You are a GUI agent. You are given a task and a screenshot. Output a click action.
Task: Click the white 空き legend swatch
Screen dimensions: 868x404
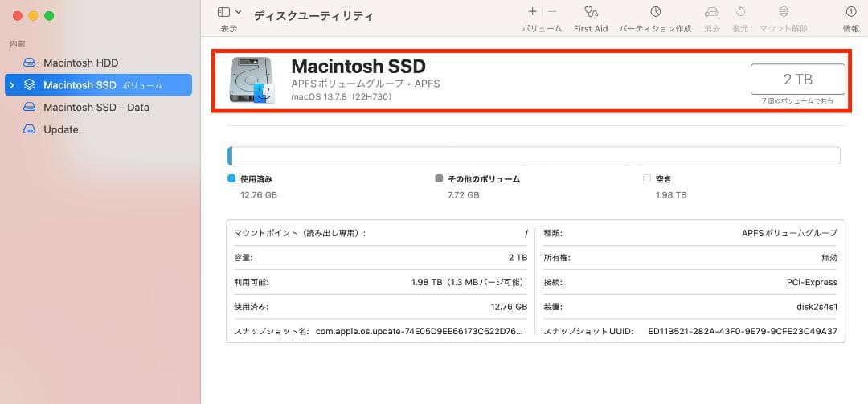tap(646, 179)
